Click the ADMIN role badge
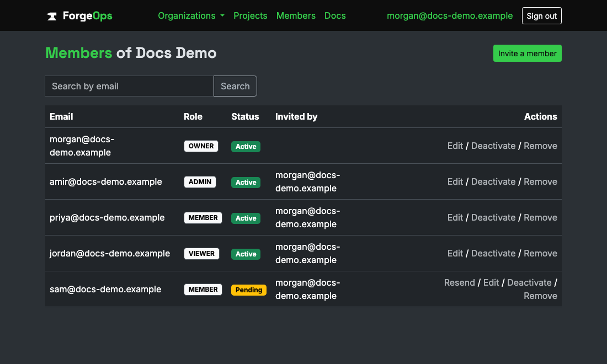Screen dimensions: 607x364 point(200,182)
